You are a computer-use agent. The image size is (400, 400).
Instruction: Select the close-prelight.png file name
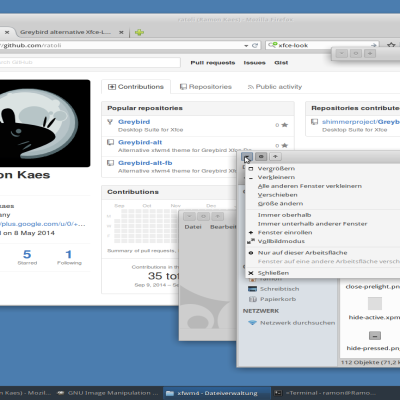[x=373, y=287]
